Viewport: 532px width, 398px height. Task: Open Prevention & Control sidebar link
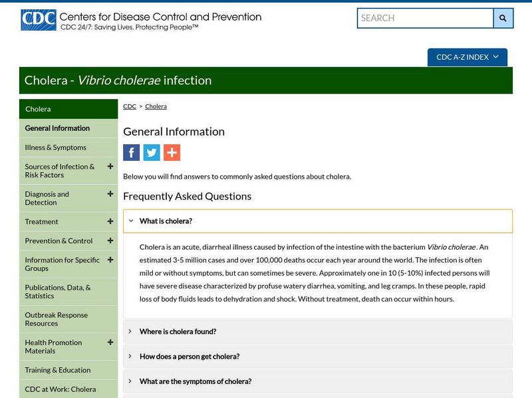[59, 241]
